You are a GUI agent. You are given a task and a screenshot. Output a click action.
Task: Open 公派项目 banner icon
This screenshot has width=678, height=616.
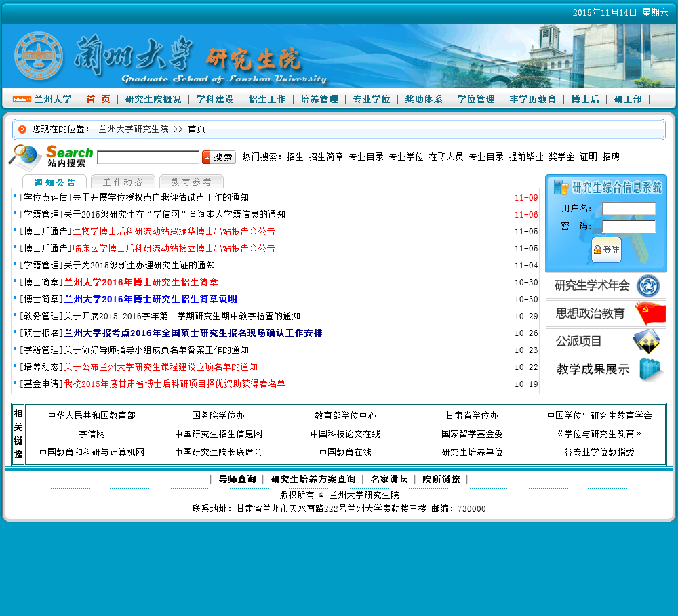point(647,342)
